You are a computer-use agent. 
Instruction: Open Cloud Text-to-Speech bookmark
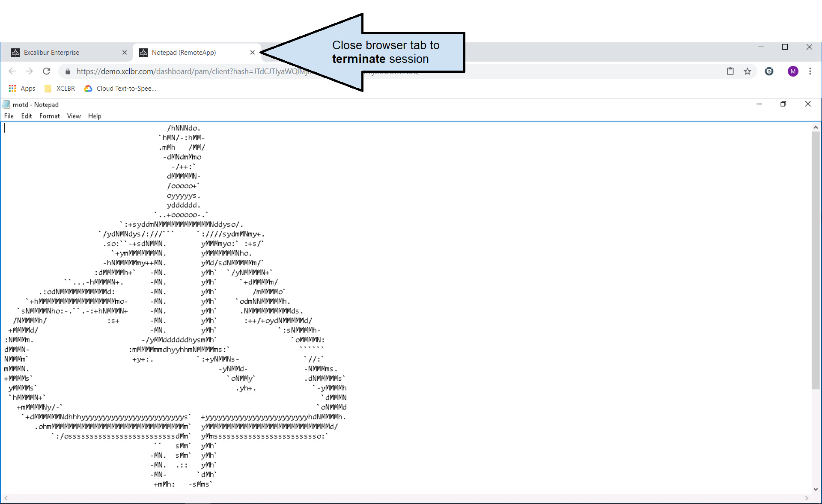(x=120, y=89)
